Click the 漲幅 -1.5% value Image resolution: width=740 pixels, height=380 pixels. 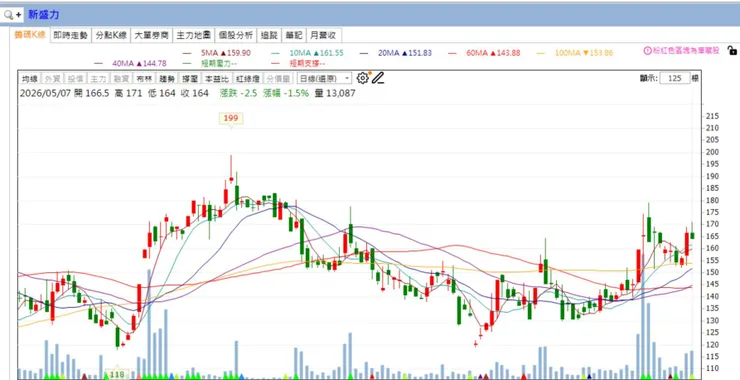286,93
